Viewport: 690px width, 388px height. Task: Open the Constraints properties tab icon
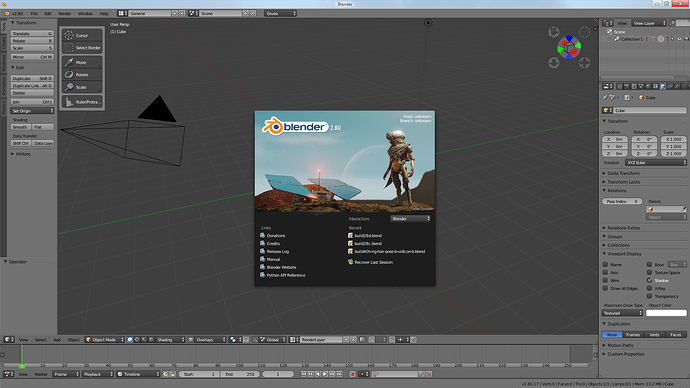(670, 86)
